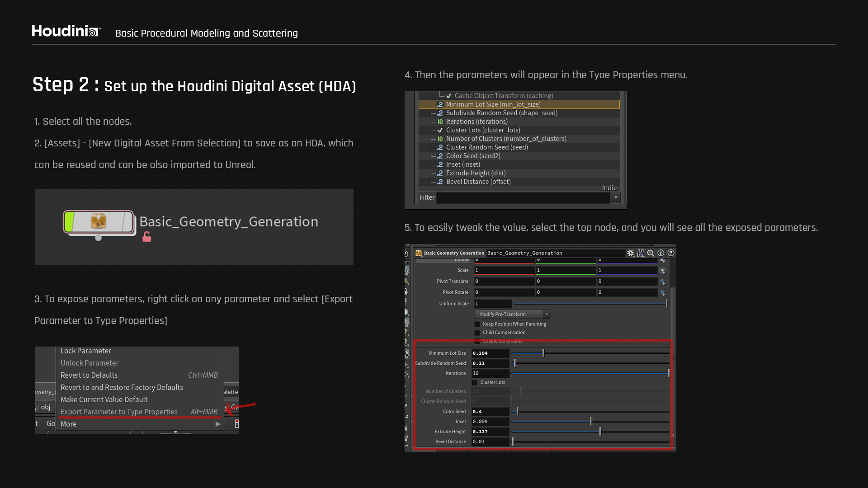Click integer icon beside Iterations
Screen dimensions: 868x488
point(440,122)
